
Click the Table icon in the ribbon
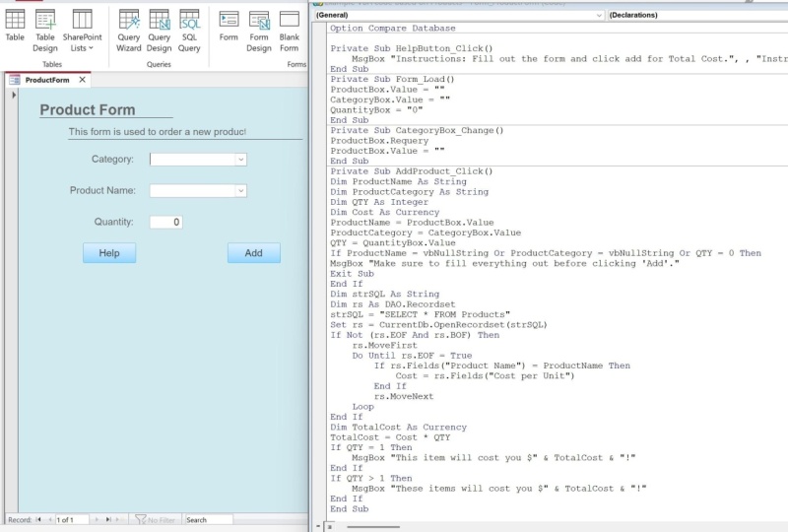(15, 26)
